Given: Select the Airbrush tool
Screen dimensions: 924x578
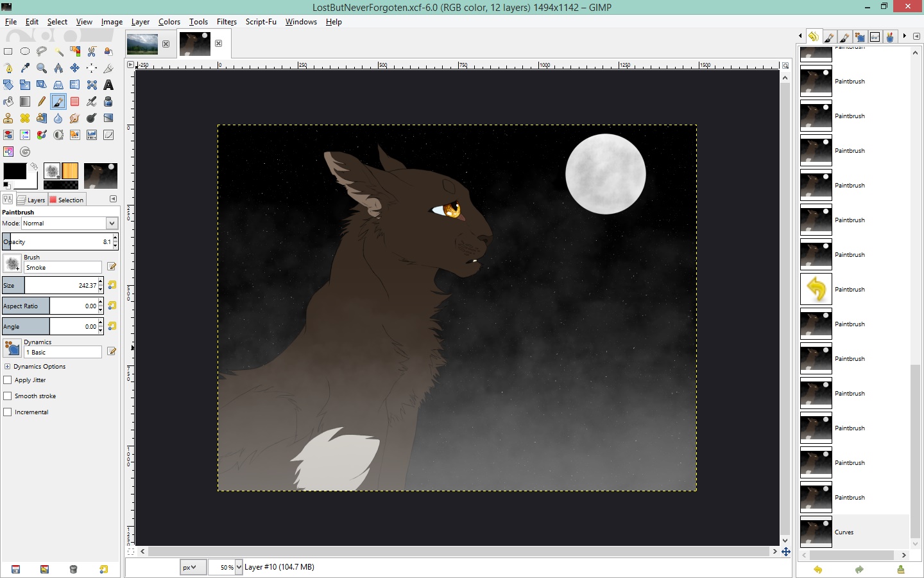Looking at the screenshot, I should (92, 101).
